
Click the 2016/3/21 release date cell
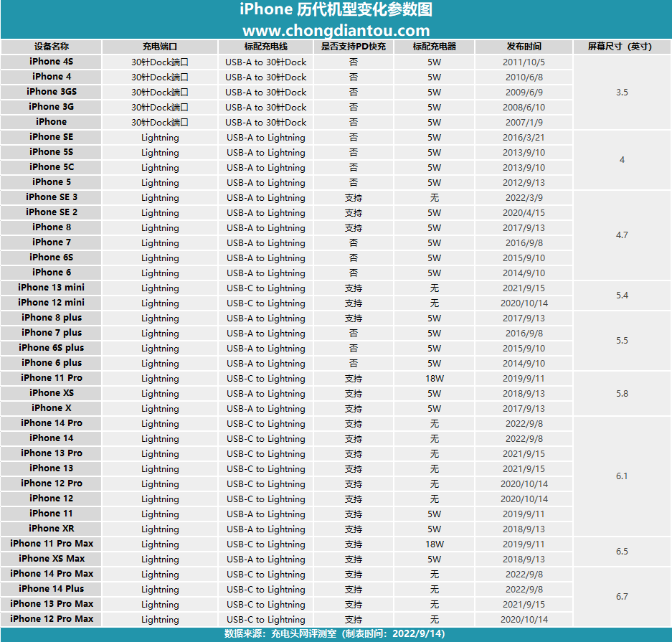point(524,138)
